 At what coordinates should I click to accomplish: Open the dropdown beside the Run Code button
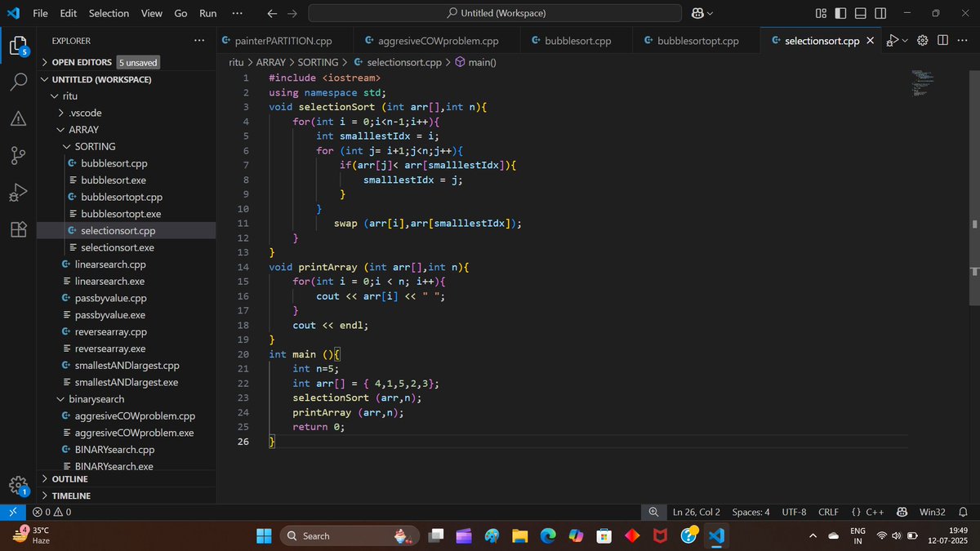(906, 40)
